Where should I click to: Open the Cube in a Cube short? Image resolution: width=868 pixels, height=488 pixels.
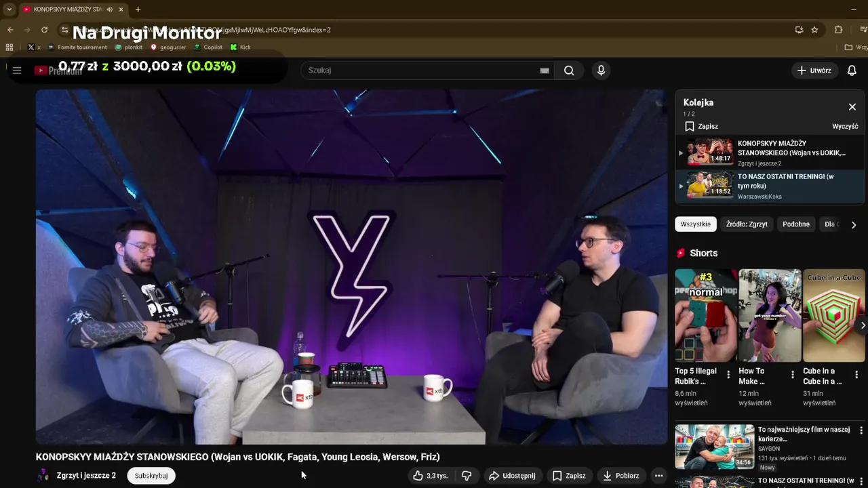point(834,316)
